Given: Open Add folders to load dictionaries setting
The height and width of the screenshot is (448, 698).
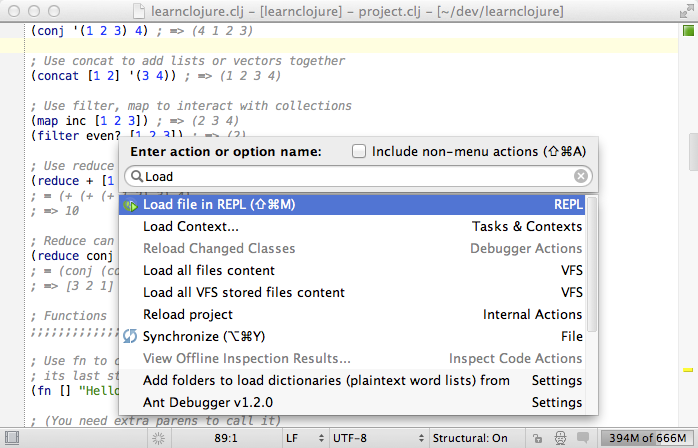Looking at the screenshot, I should pos(352,380).
